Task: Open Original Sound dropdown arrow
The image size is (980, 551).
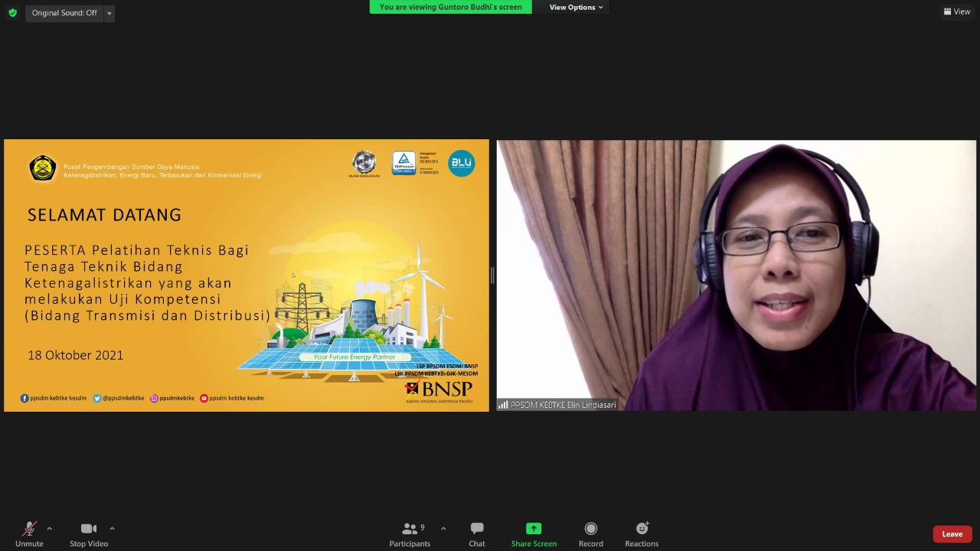Action: (x=109, y=13)
